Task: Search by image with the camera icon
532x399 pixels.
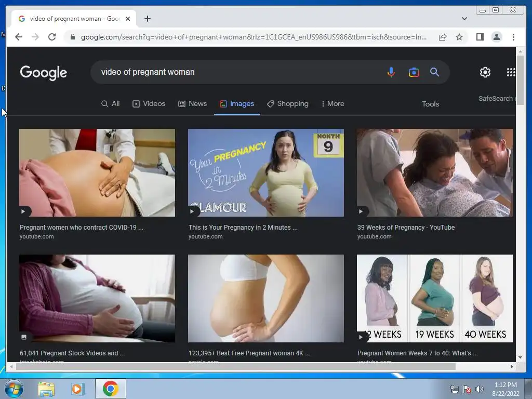Action: coord(414,72)
